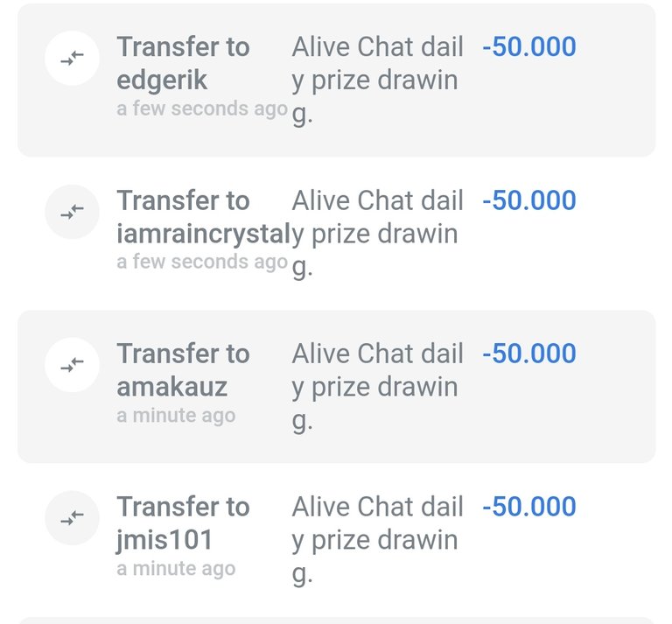Click 'a few seconds ago' under iamraincrystal
672x624 pixels.
[202, 262]
